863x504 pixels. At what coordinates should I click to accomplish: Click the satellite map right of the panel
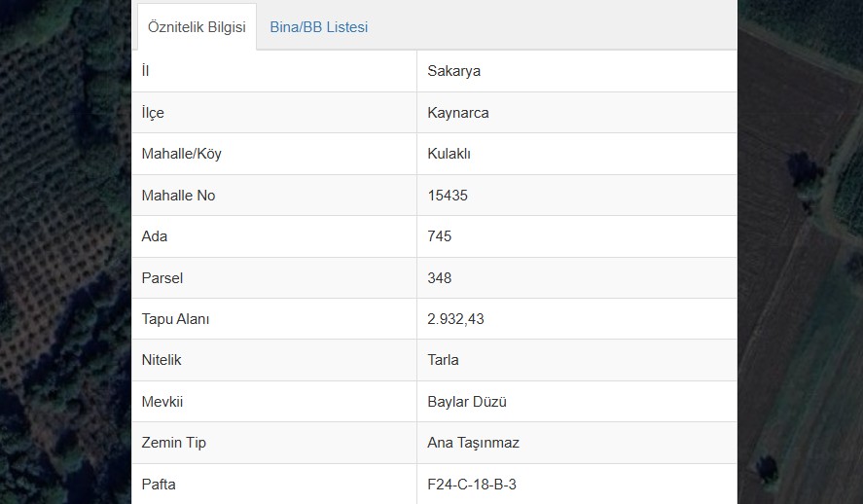pyautogui.click(x=801, y=252)
